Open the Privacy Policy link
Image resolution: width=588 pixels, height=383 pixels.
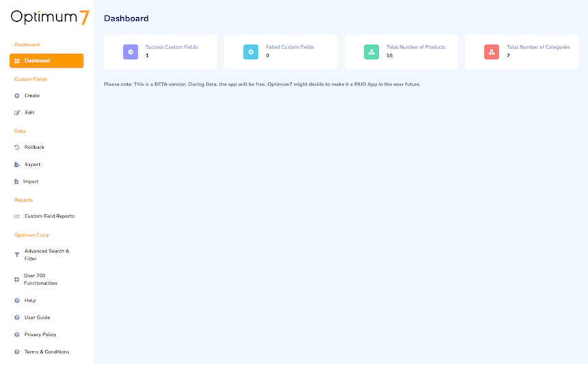(40, 334)
